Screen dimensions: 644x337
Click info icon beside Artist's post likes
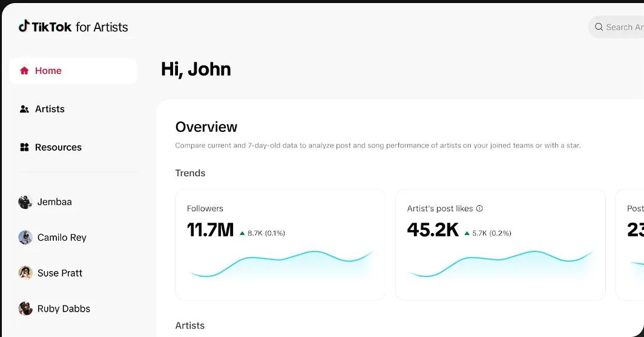[x=479, y=209]
